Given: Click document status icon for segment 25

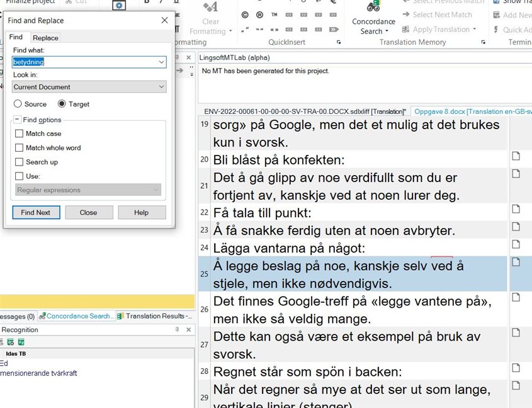Looking at the screenshot, I should (516, 262).
